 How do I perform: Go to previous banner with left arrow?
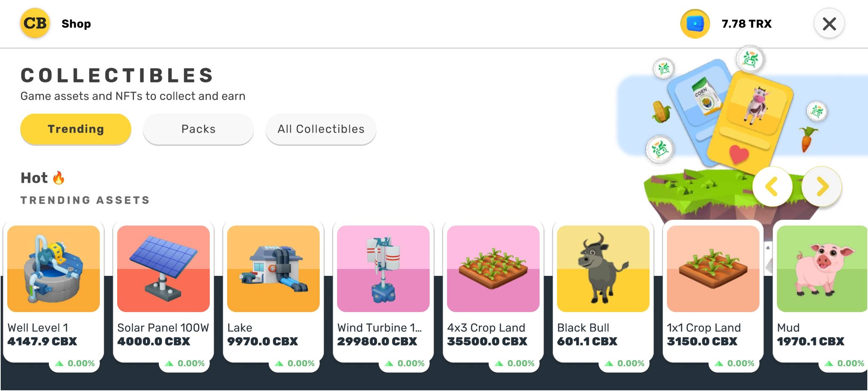click(x=772, y=186)
